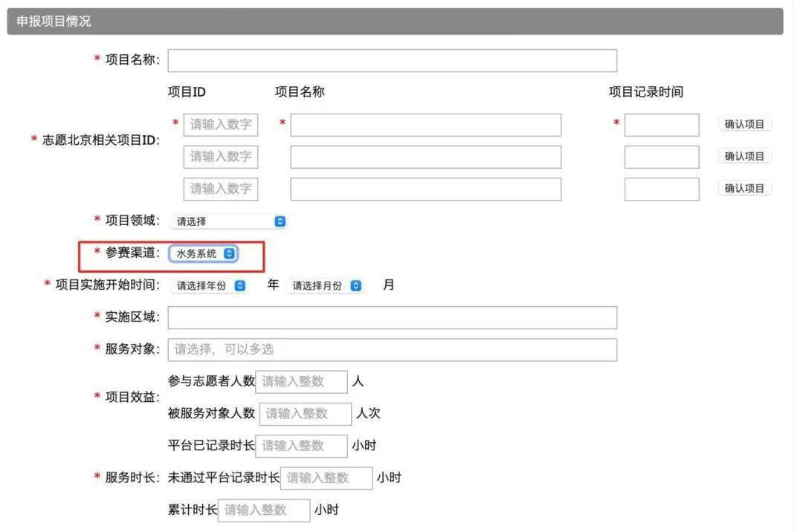Screen dimensions: 803x532
Task: Click the first 确认项目 button
Action: [744, 125]
